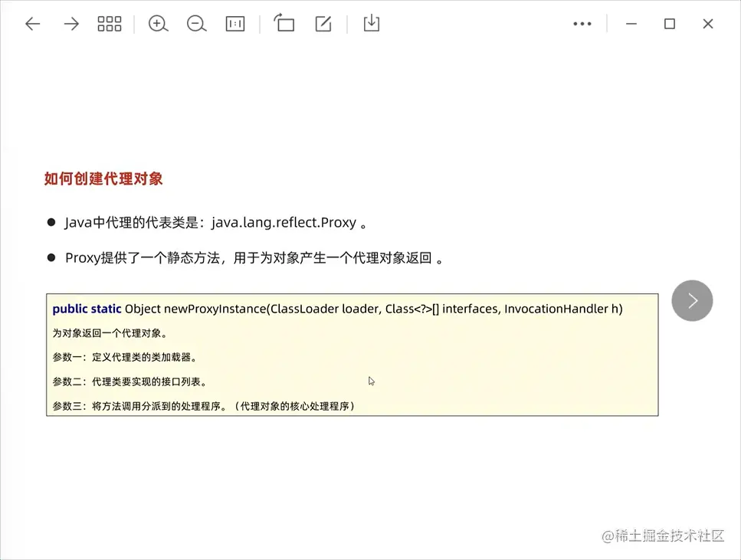Click the line 参数二：代理类要实现的接口列表
This screenshot has width=741, height=560.
[130, 382]
